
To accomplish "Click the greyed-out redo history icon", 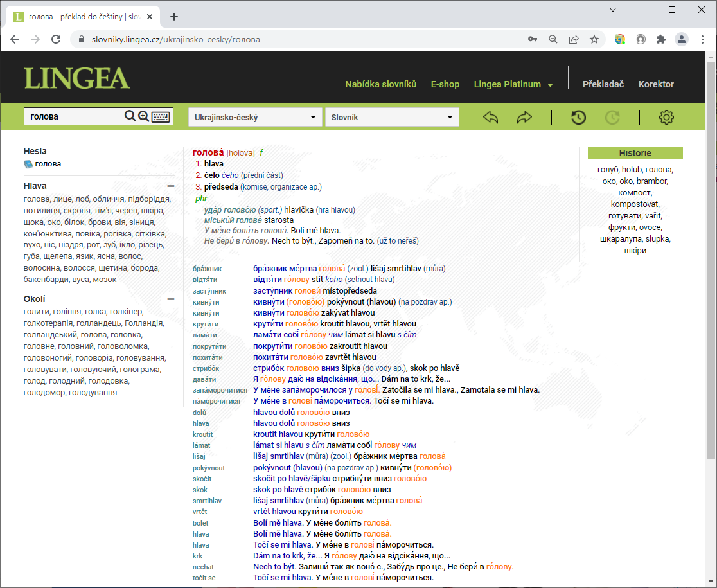I will (612, 118).
